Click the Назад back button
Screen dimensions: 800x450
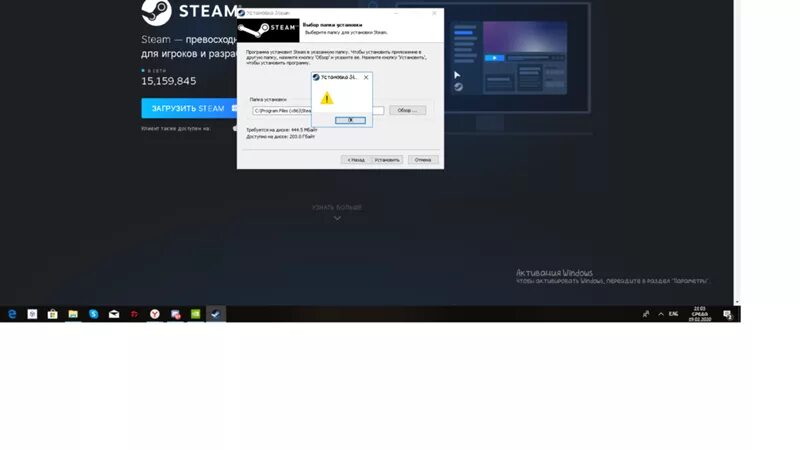click(x=356, y=160)
